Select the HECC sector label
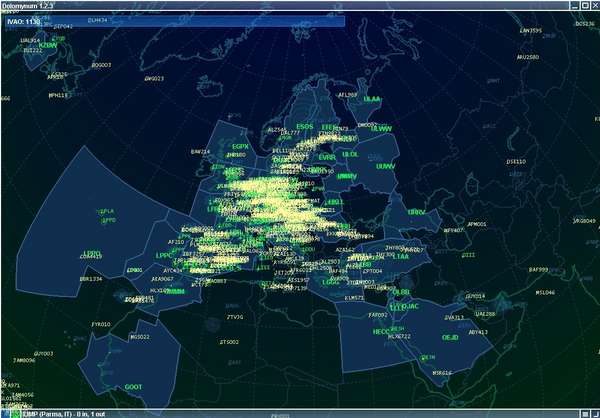The width and height of the screenshot is (600, 418). [x=381, y=332]
